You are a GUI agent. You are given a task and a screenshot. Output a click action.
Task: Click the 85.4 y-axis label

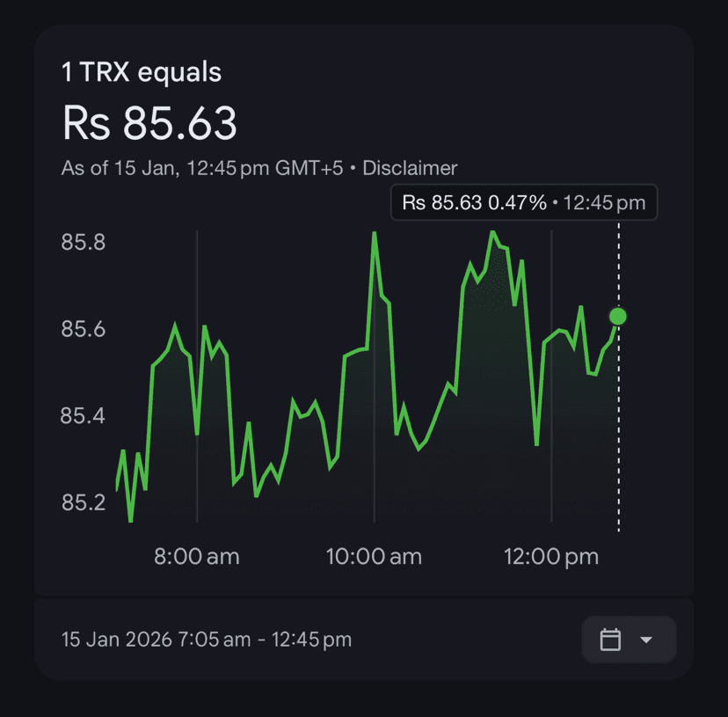[83, 415]
